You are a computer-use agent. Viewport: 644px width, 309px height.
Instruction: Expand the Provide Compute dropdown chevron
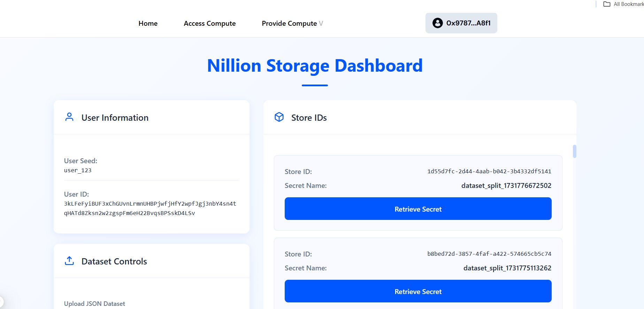[x=321, y=23]
